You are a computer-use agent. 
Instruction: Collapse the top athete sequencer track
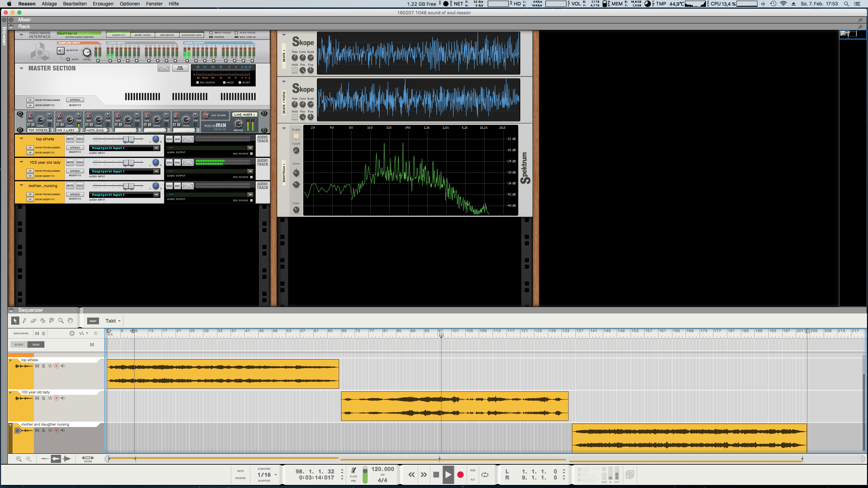coord(11,360)
